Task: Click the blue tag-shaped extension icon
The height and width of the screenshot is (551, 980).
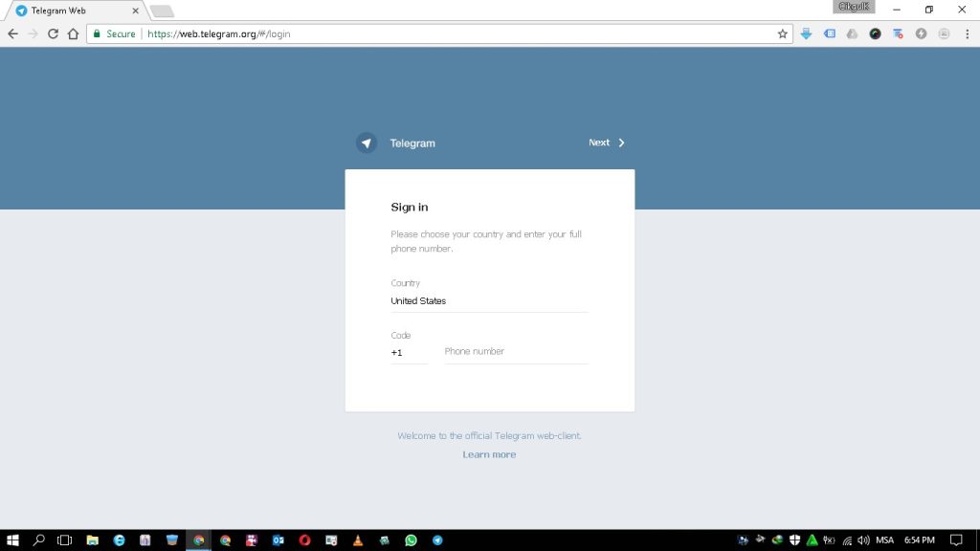Action: point(830,33)
